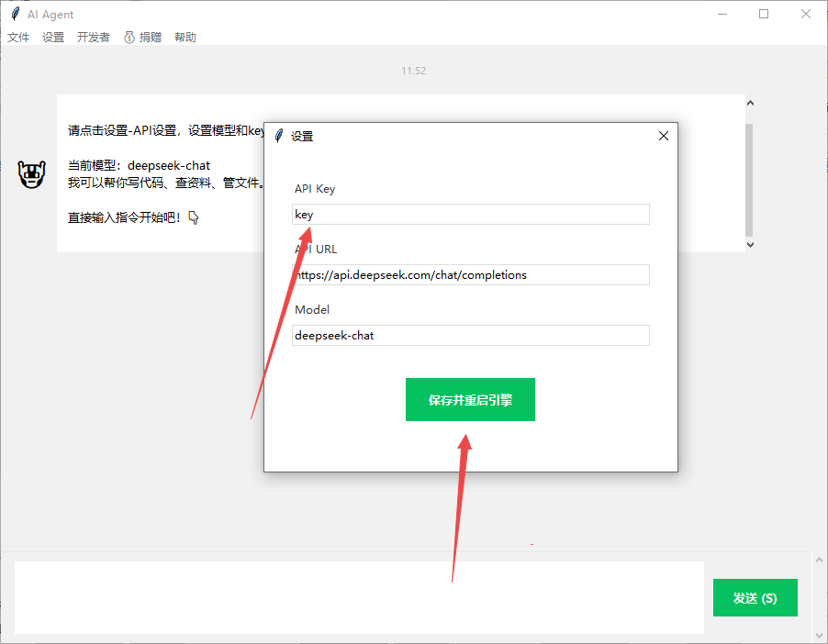Click the API Key input field
The height and width of the screenshot is (644, 828).
[x=470, y=215]
